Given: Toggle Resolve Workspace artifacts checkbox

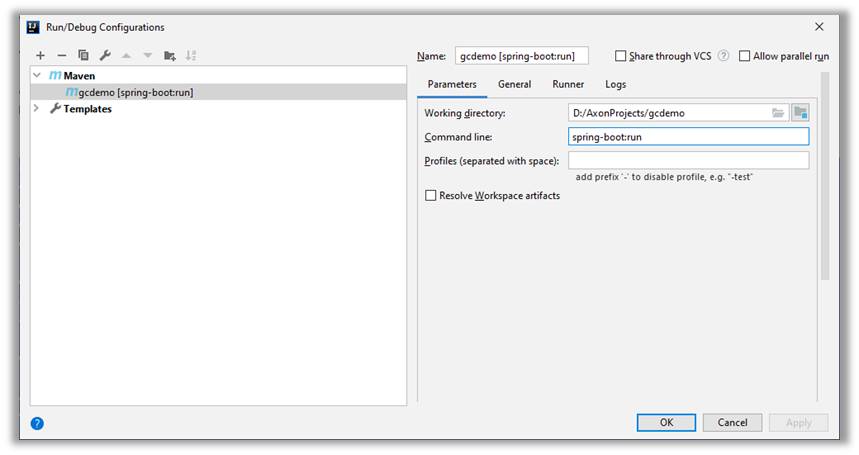Looking at the screenshot, I should pos(431,196).
